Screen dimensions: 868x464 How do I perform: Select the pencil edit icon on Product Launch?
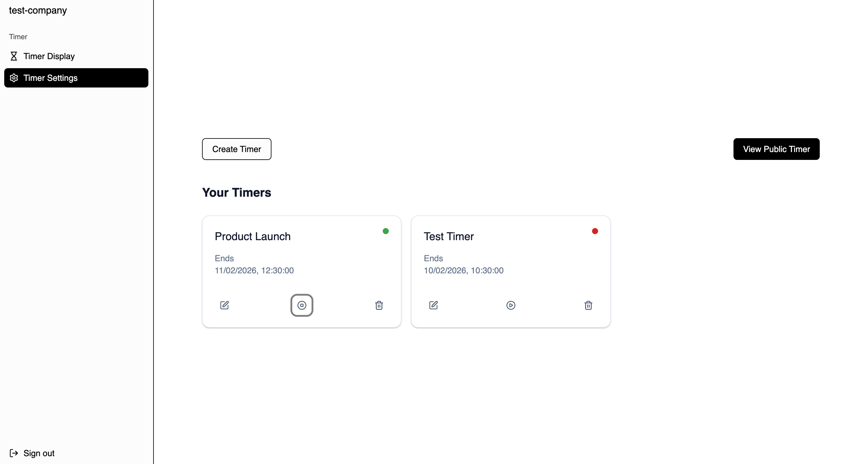coord(224,305)
